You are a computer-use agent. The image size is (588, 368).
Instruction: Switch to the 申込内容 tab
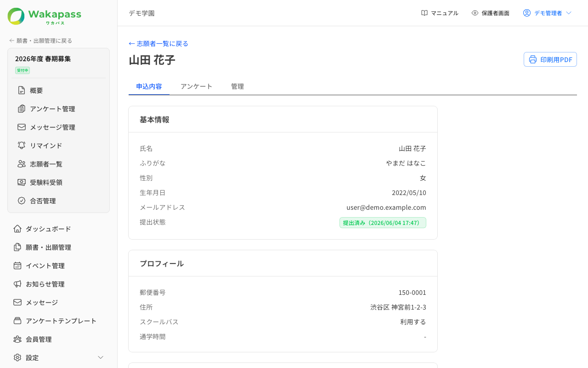click(x=149, y=86)
